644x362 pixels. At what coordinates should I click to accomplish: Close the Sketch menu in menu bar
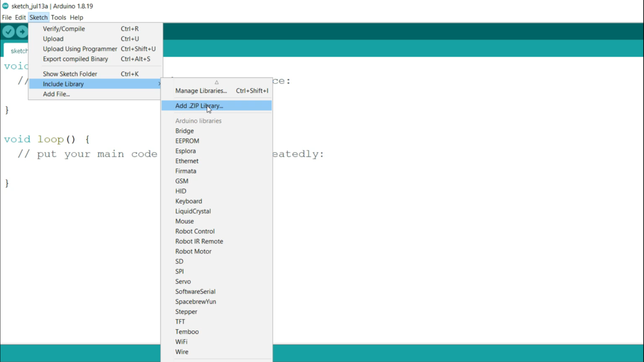coord(38,17)
